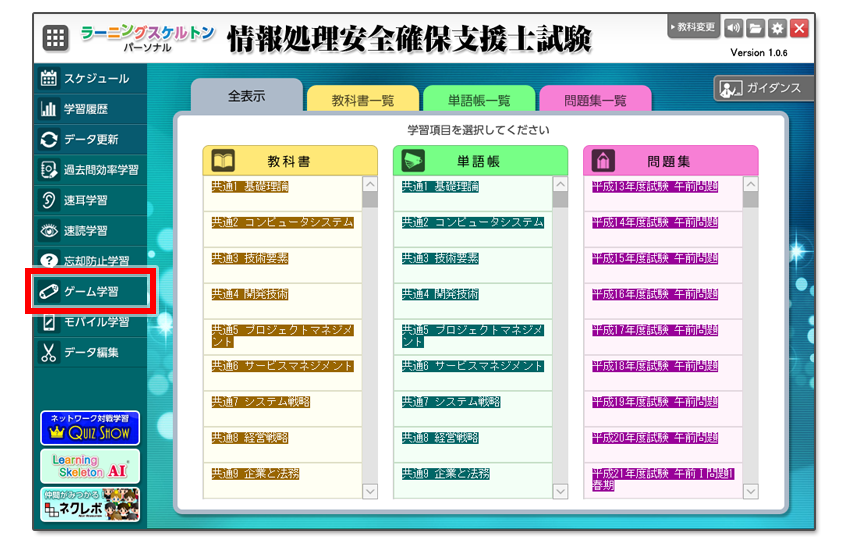Image resolution: width=848 pixels, height=544 pixels.
Task: Select 共通8 経営戦略 in 単語帳 list
Action: (x=473, y=445)
